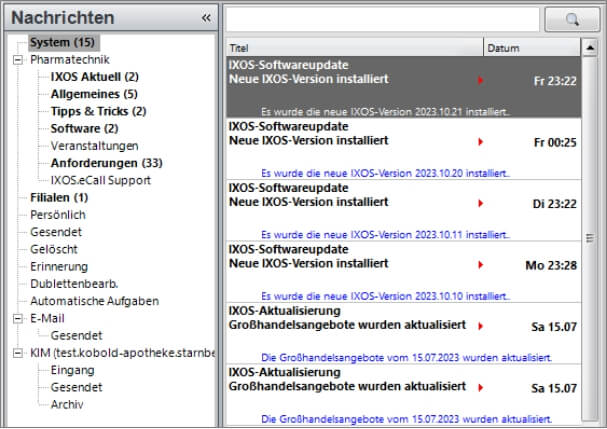Open Gesendet folder under KIM
The width and height of the screenshot is (607, 429).
pyautogui.click(x=76, y=388)
